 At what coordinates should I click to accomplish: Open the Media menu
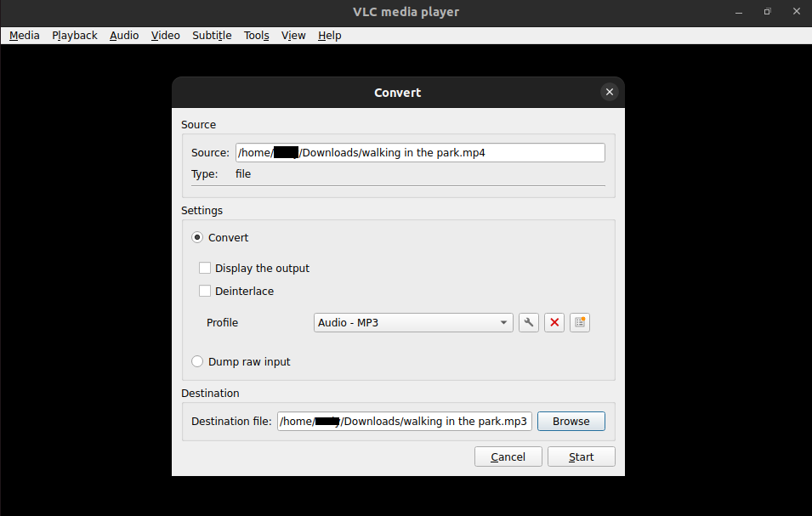25,35
